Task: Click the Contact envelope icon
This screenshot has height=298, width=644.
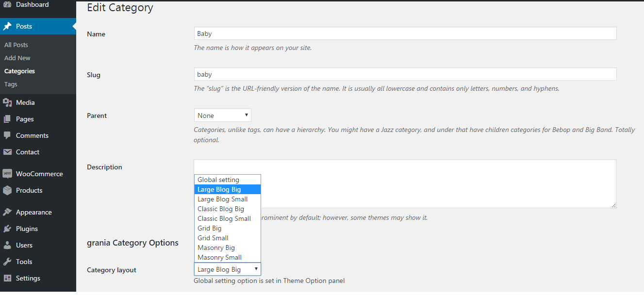Action: click(x=7, y=152)
